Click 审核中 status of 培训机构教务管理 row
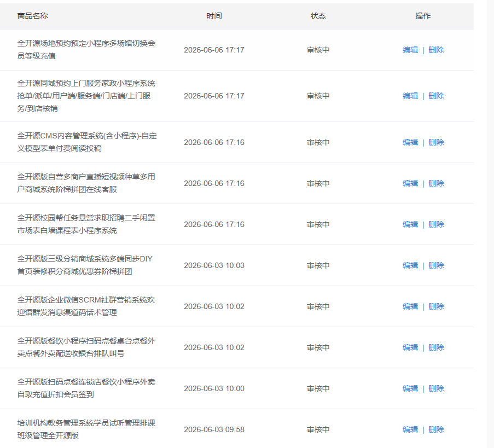The image size is (494, 448). [x=318, y=429]
